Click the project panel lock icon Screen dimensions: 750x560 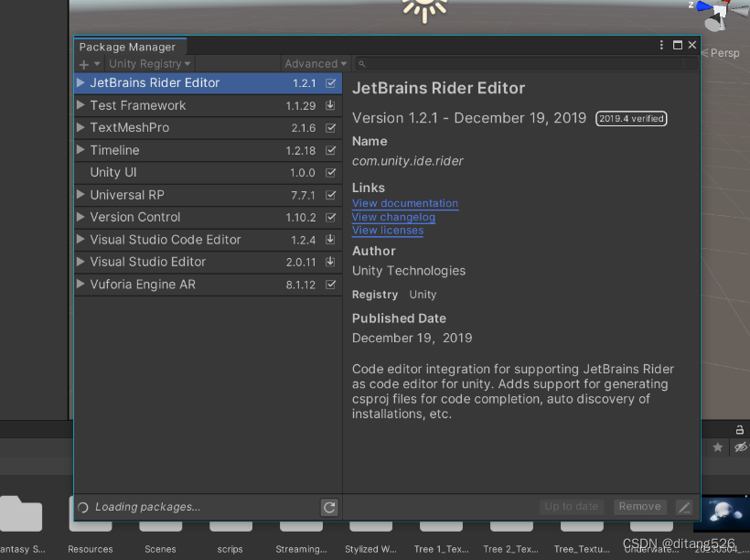tap(739, 429)
